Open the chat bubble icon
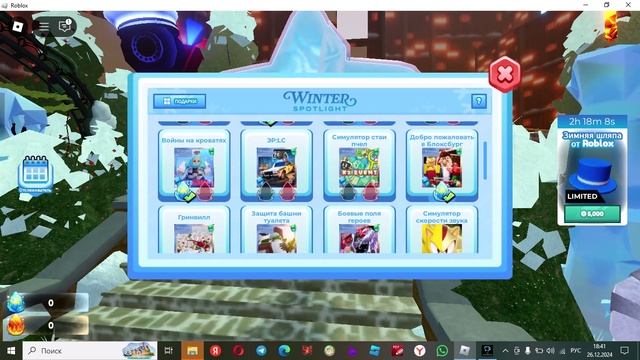This screenshot has height=360, width=640. click(65, 26)
